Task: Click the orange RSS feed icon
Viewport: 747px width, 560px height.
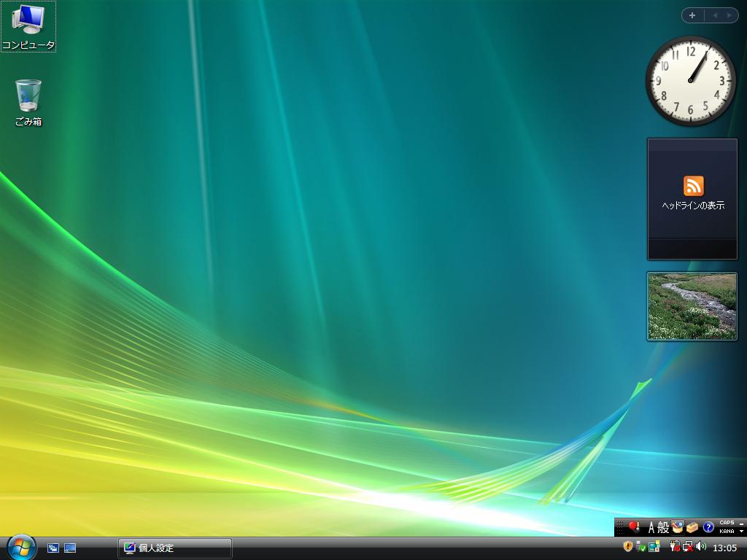Action: point(693,186)
